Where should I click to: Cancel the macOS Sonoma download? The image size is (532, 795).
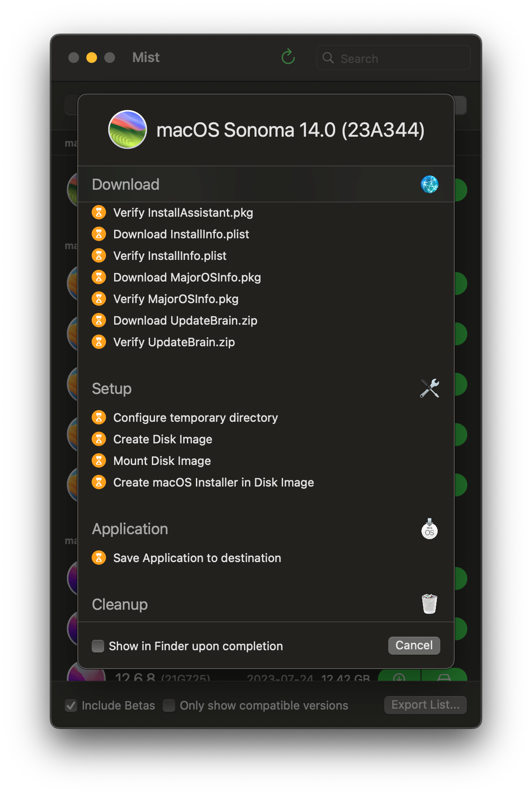414,646
